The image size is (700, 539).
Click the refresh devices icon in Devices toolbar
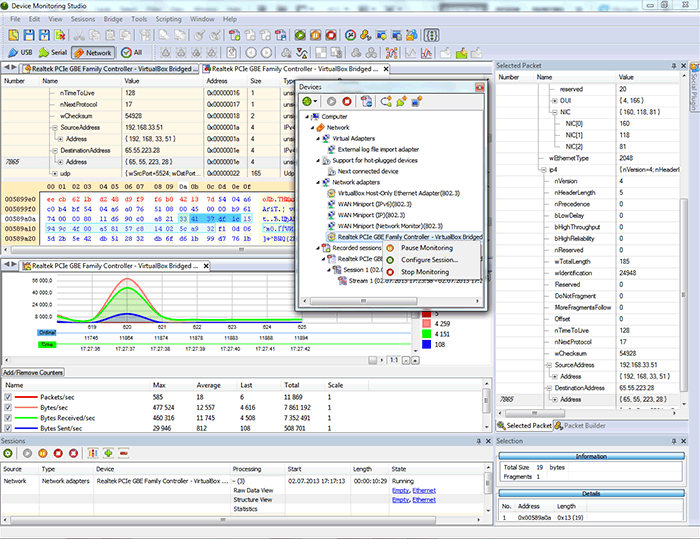386,101
